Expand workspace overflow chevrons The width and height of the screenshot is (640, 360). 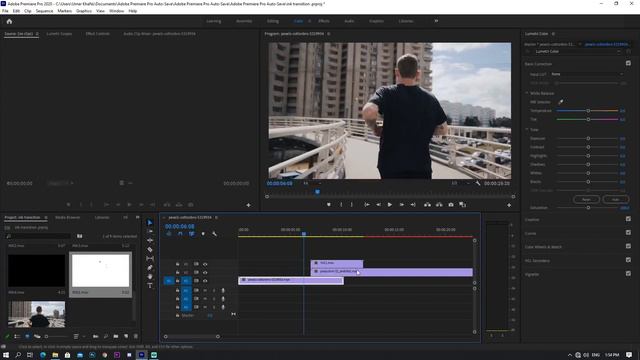pyautogui.click(x=436, y=21)
